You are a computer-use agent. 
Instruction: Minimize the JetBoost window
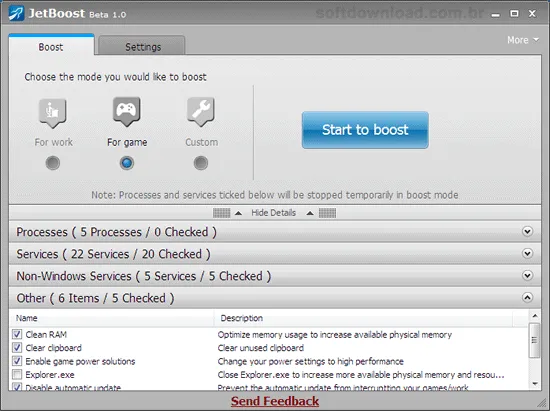[495, 14]
